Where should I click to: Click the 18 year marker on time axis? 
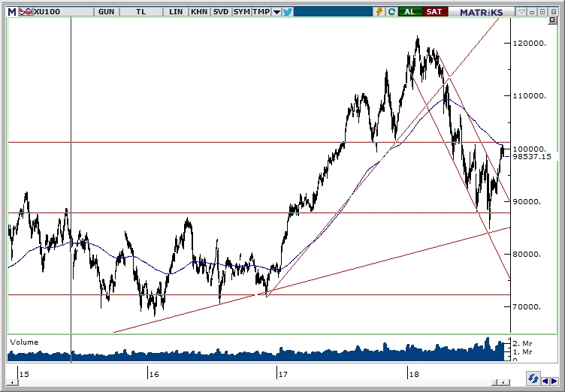[415, 374]
